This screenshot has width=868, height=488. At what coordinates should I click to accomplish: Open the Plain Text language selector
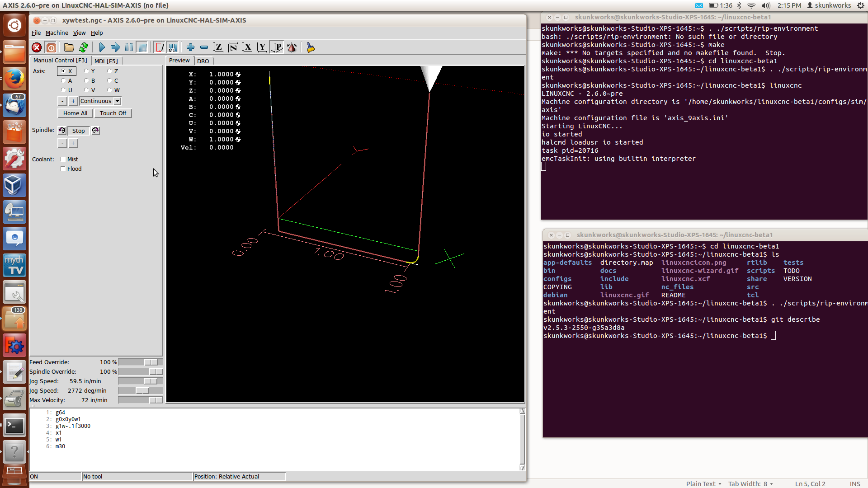pos(703,483)
